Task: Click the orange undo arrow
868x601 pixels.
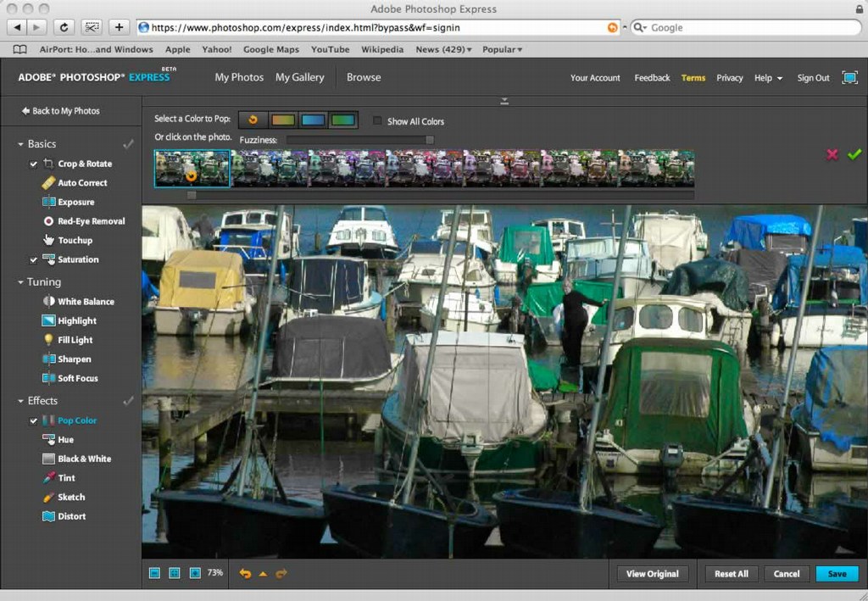Action: [x=245, y=574]
